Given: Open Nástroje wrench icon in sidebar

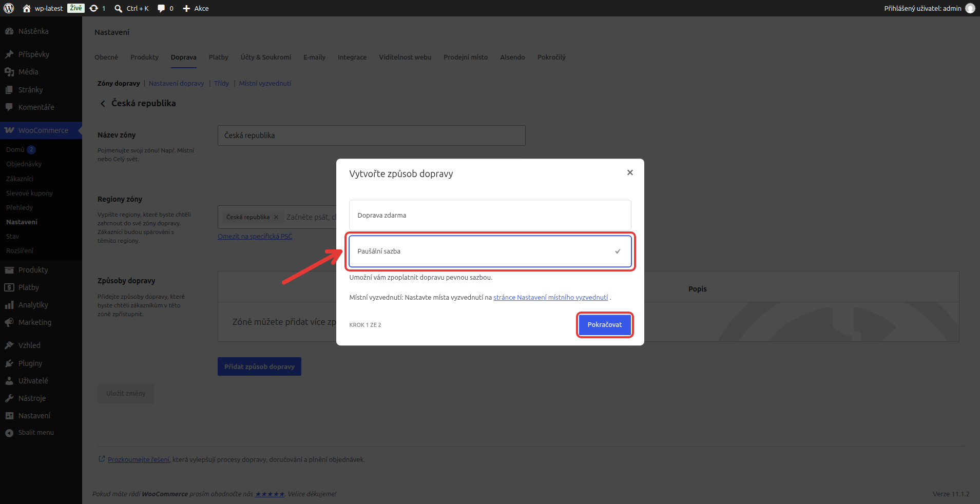Looking at the screenshot, I should pos(9,398).
